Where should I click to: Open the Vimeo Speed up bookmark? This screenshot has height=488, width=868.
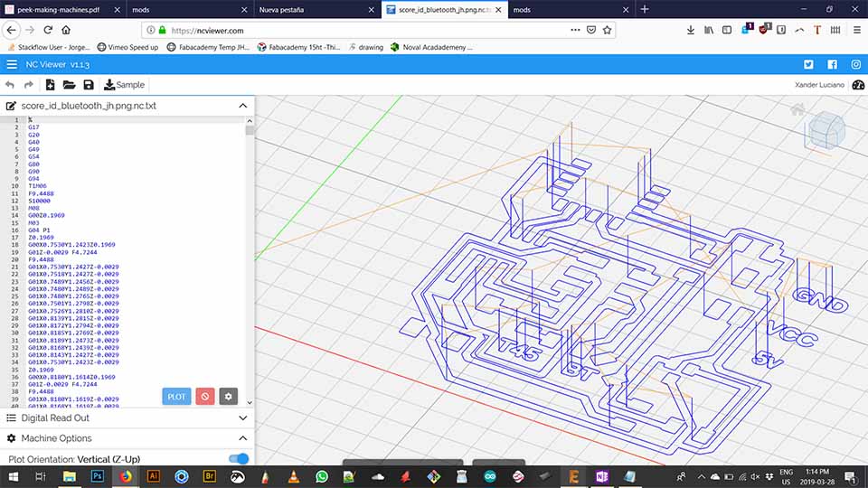pyautogui.click(x=127, y=47)
